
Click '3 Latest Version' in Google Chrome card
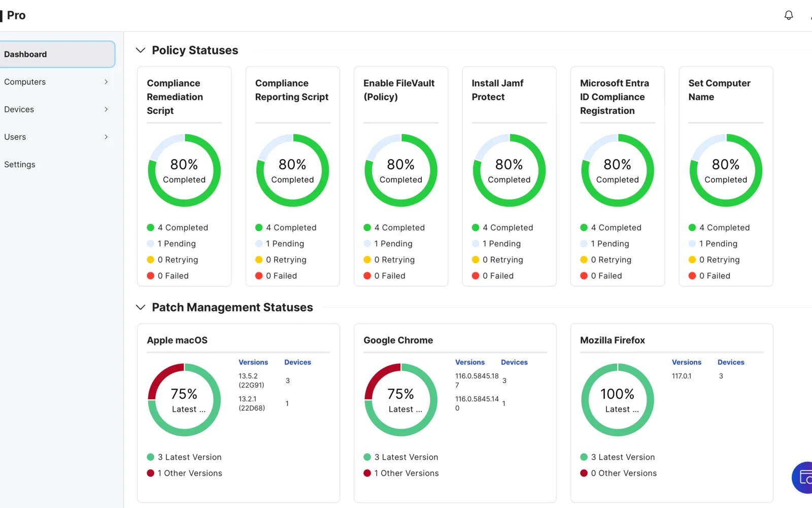coord(401,457)
